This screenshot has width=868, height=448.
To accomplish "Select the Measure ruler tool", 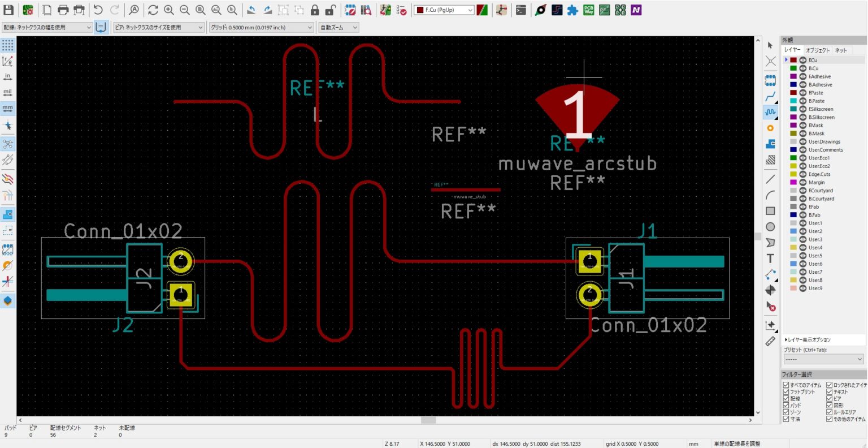I will [x=770, y=341].
